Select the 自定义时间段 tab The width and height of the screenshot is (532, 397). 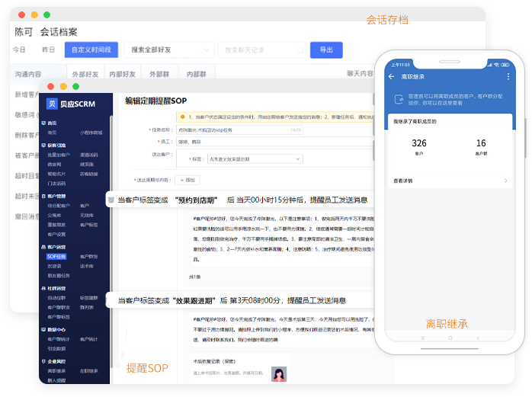point(91,50)
